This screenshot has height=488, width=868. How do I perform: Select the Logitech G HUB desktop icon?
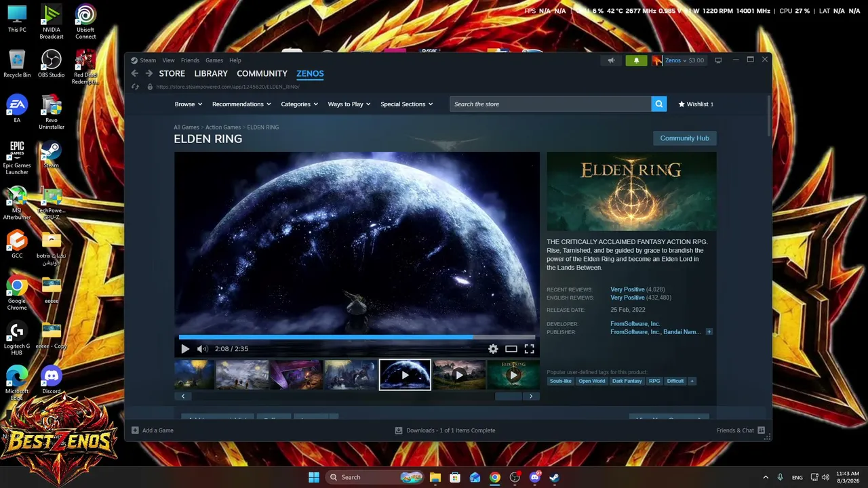pyautogui.click(x=17, y=339)
